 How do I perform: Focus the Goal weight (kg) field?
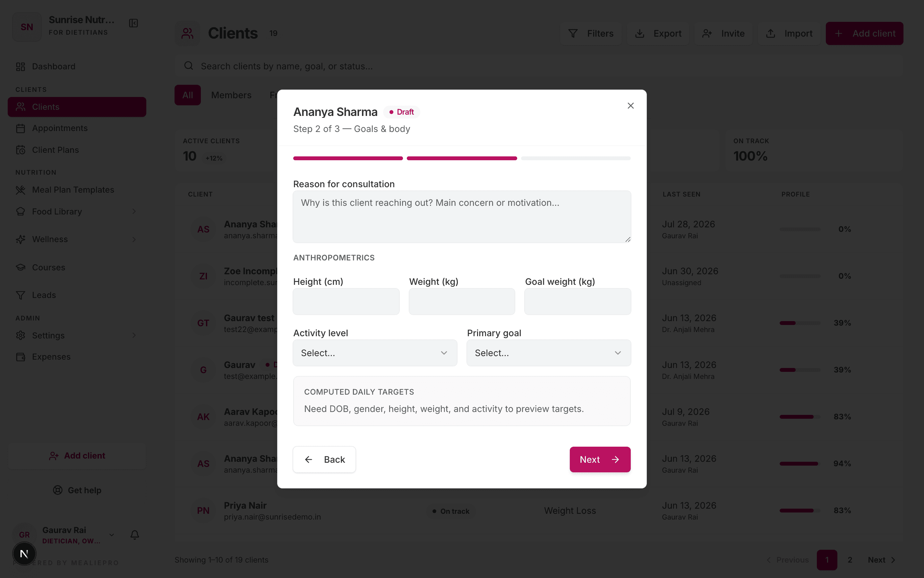pos(577,301)
